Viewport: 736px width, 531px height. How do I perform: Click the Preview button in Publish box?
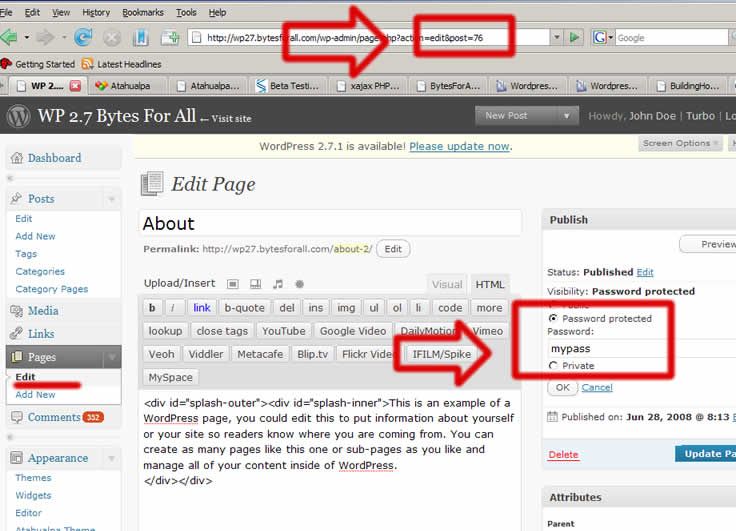(708, 244)
